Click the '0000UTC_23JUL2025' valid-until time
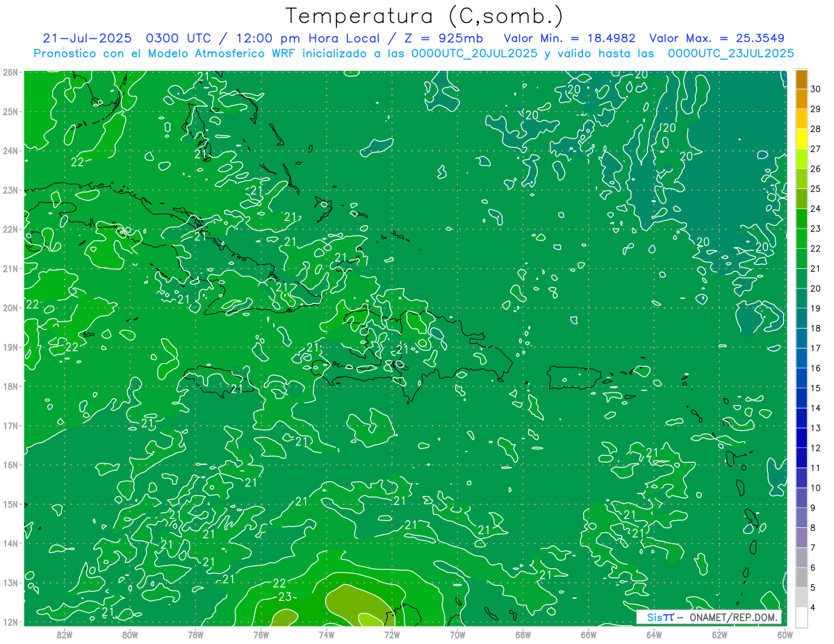Image resolution: width=834 pixels, height=644 pixels. (730, 53)
